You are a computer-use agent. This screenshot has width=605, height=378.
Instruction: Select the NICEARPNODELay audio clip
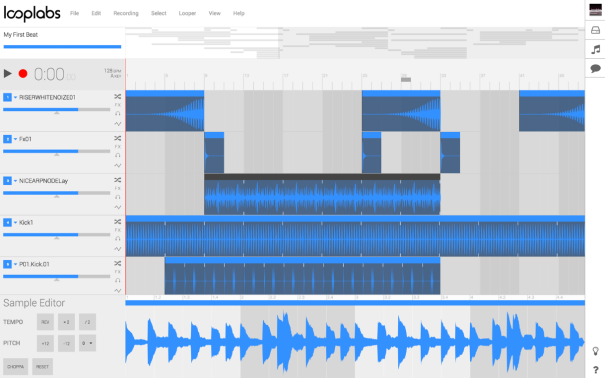[322, 194]
